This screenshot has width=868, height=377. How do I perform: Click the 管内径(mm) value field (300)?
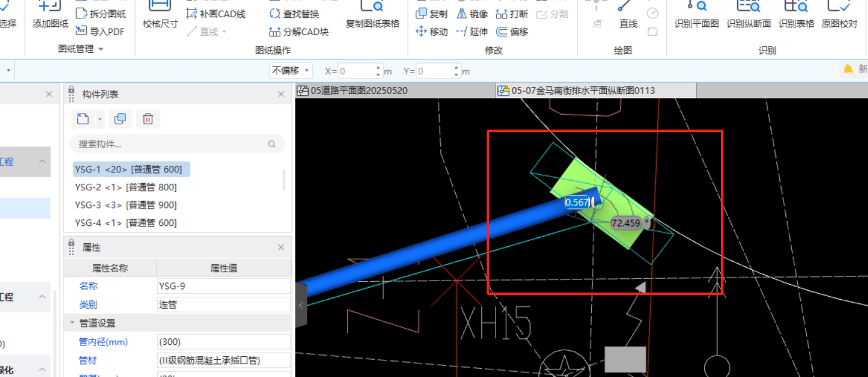(224, 342)
